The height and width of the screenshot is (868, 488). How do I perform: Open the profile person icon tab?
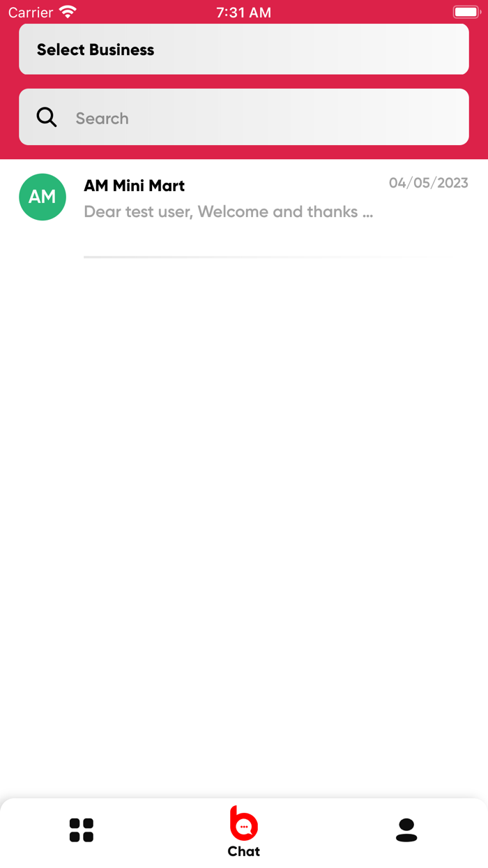[406, 830]
